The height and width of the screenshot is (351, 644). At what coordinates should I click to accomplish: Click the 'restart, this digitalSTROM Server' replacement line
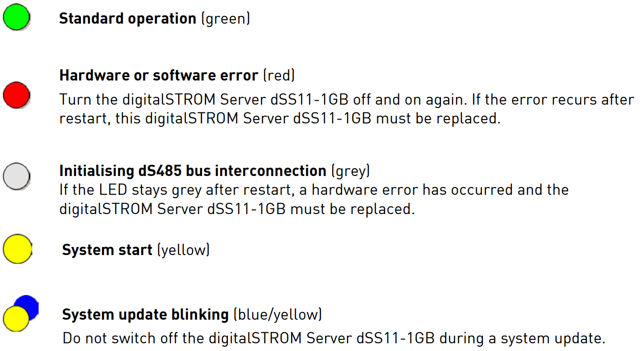(280, 119)
